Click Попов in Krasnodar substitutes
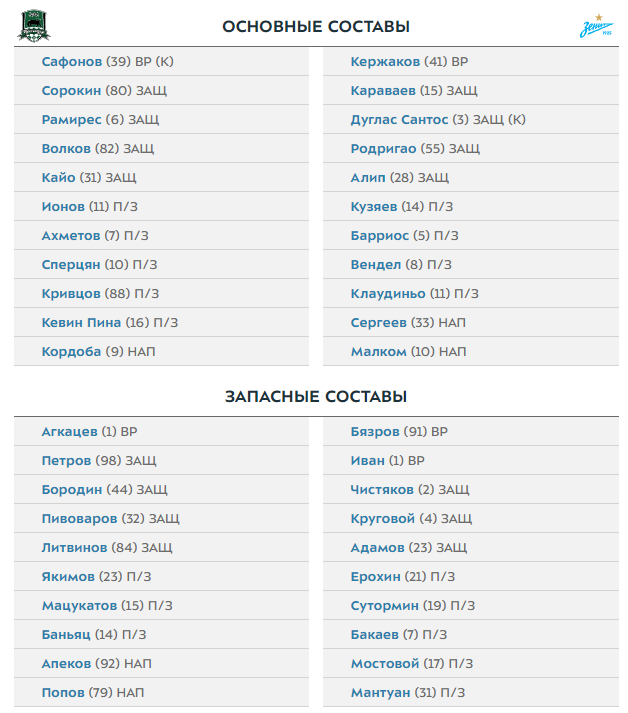 point(63,693)
